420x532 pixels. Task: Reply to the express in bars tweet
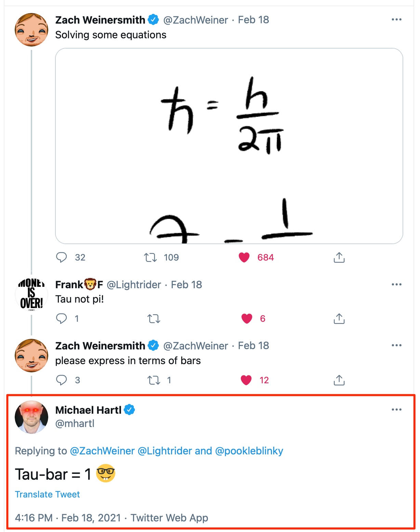62,380
